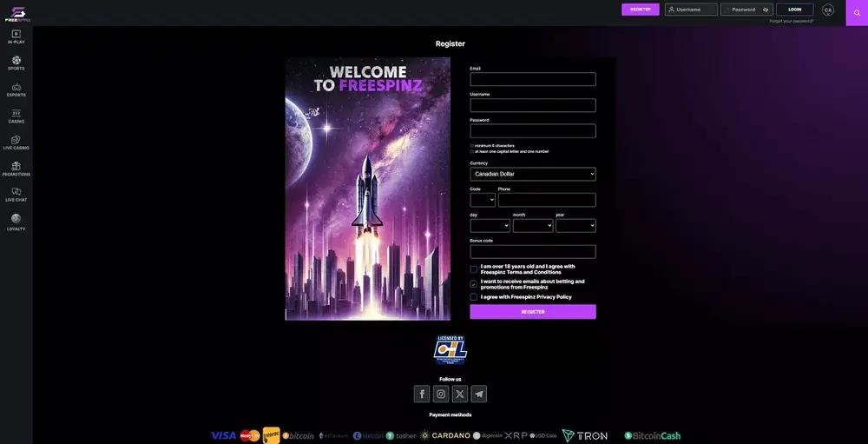Screen dimensions: 868x444
Task: Toggle password visibility eye in header
Action: [x=766, y=10]
